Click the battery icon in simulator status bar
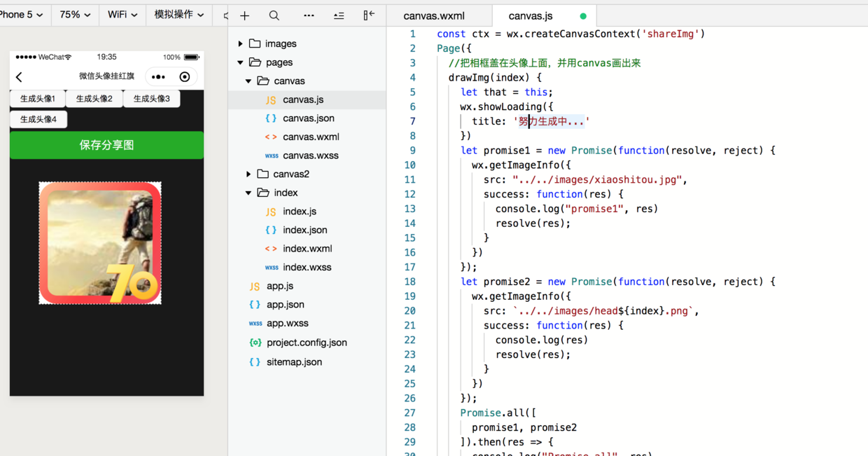Screen dimensions: 868x456 click(x=192, y=57)
